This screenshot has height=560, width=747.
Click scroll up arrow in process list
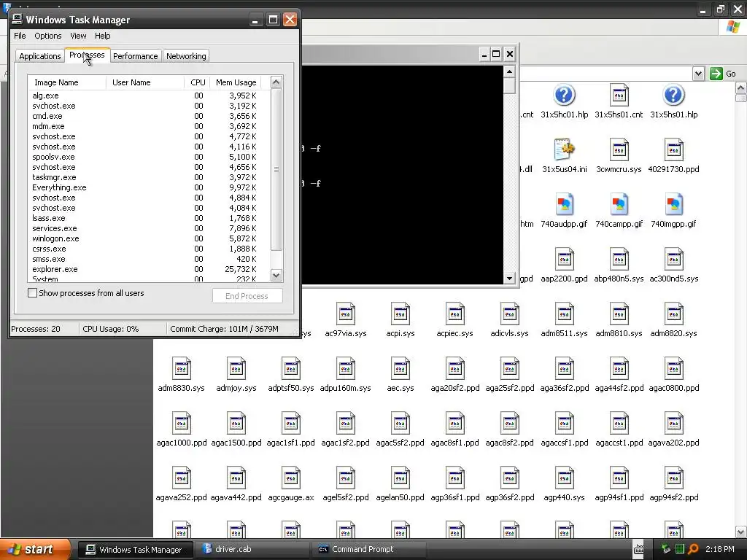coord(276,82)
